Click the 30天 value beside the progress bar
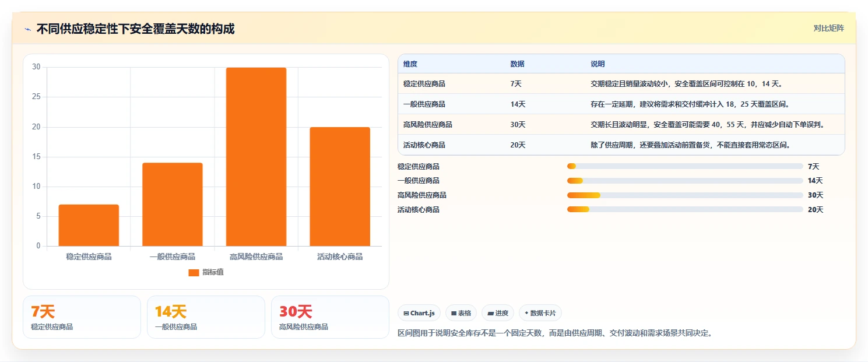868x362 pixels. point(816,195)
